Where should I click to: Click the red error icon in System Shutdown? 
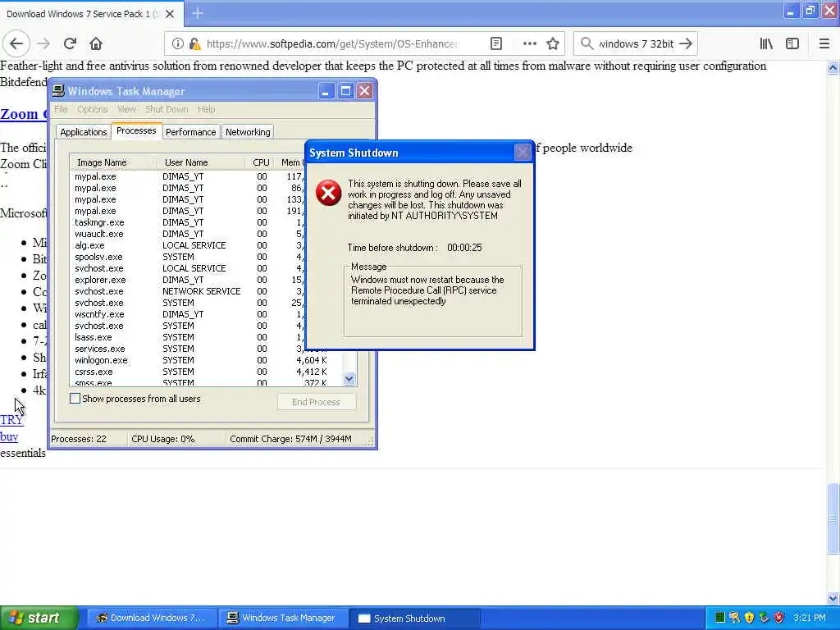(328, 193)
